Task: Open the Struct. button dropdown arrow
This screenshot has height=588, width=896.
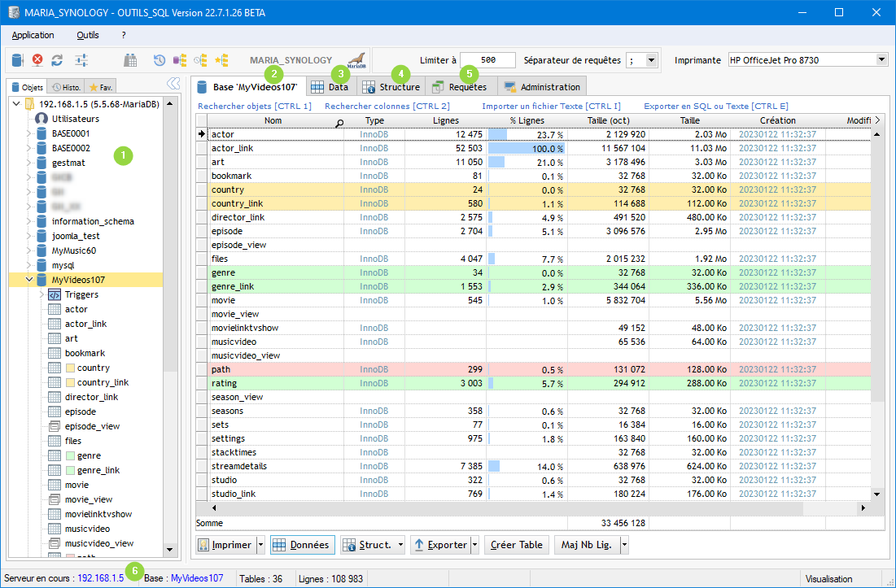Action: (x=400, y=545)
